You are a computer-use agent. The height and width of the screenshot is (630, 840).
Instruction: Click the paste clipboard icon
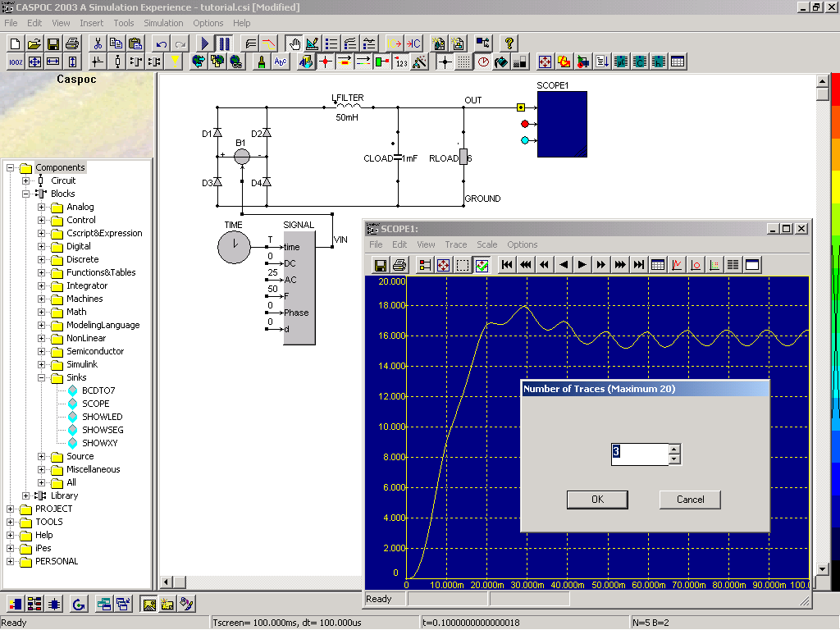click(x=135, y=43)
